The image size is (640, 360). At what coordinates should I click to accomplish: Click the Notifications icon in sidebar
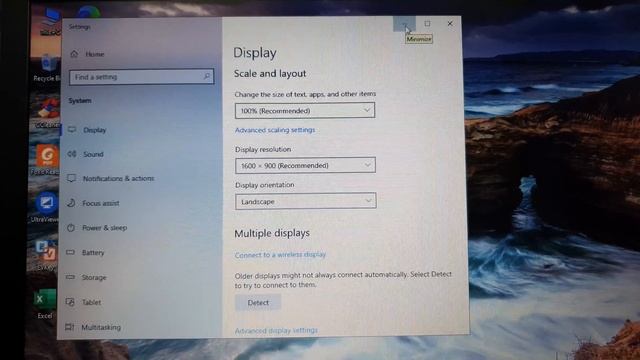pos(71,178)
